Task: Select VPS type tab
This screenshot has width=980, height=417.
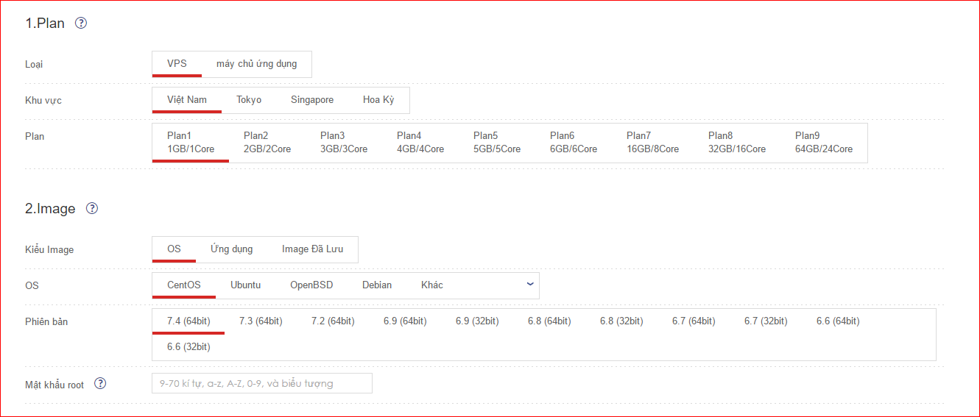Action: coord(177,64)
